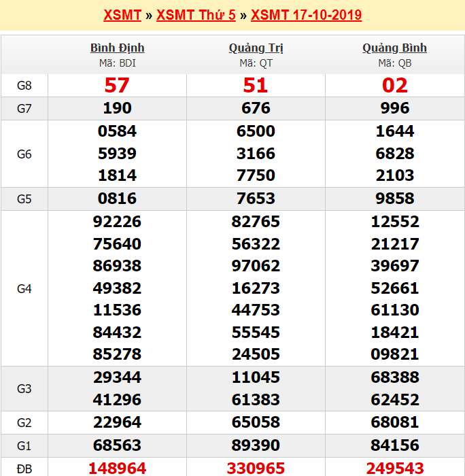Click the G4 number 49382
This screenshot has width=465, height=476.
coord(117,288)
